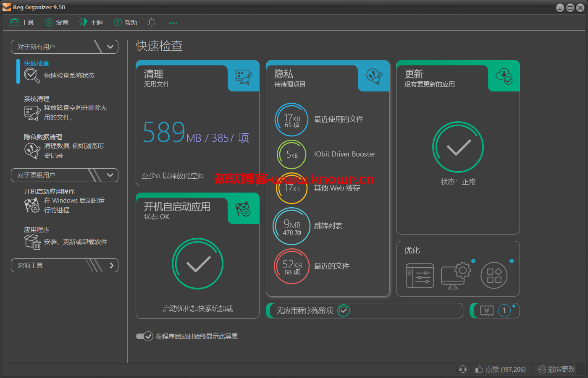Click the 52KB 88项 最近的文件 circle
This screenshot has width=588, height=378.
(x=291, y=266)
